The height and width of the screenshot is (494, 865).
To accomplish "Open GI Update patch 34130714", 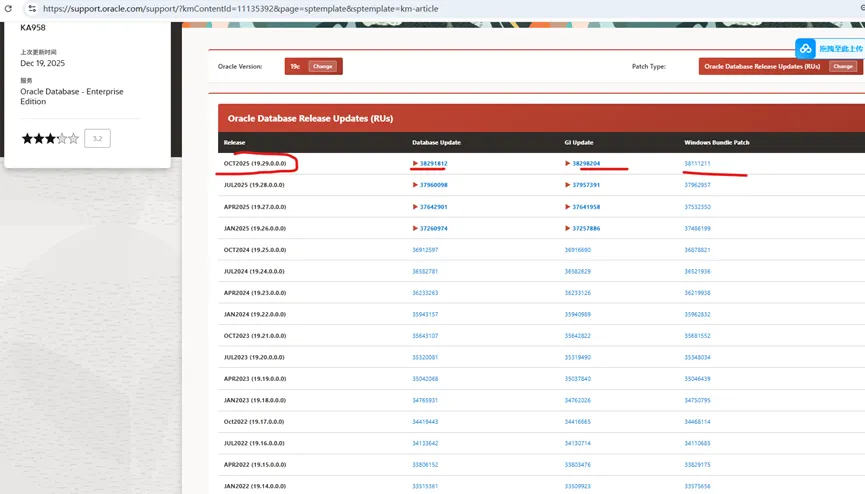I will (x=578, y=443).
